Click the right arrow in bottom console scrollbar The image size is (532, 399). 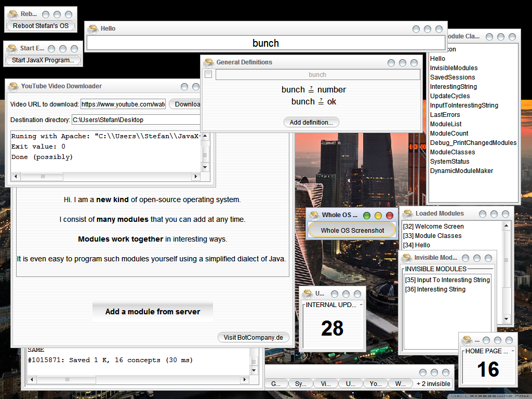coord(244,380)
